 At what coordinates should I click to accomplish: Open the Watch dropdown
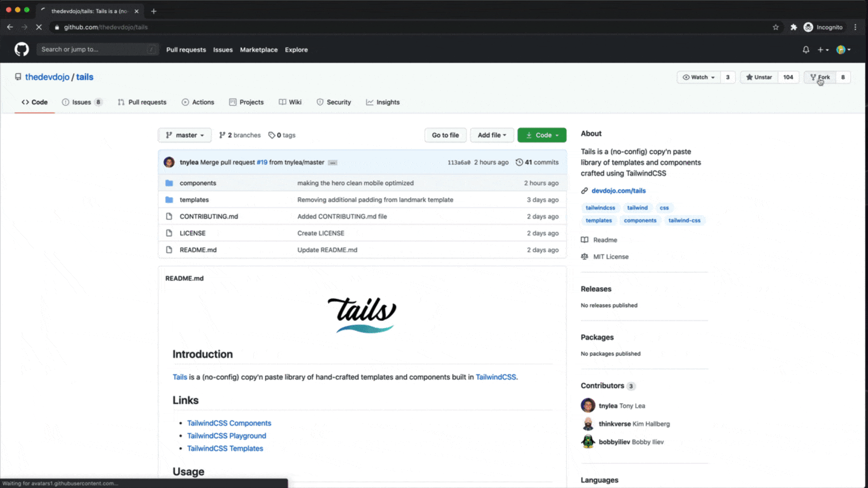tap(698, 77)
